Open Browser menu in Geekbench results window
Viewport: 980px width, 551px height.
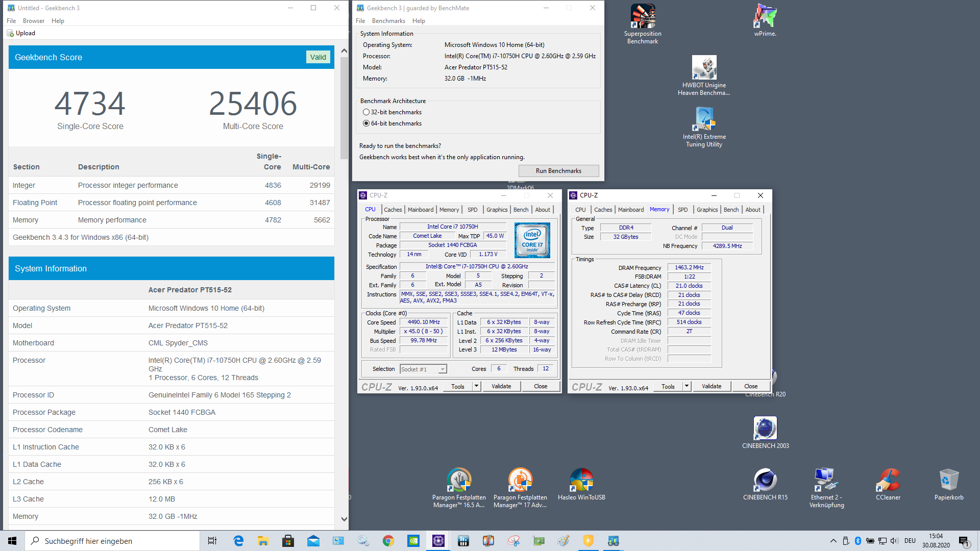34,21
